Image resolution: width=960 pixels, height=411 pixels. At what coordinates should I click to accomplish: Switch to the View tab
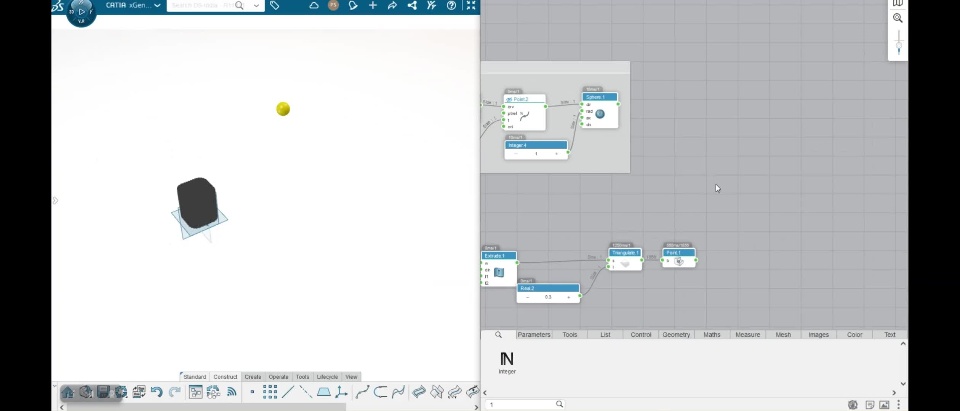tap(351, 377)
